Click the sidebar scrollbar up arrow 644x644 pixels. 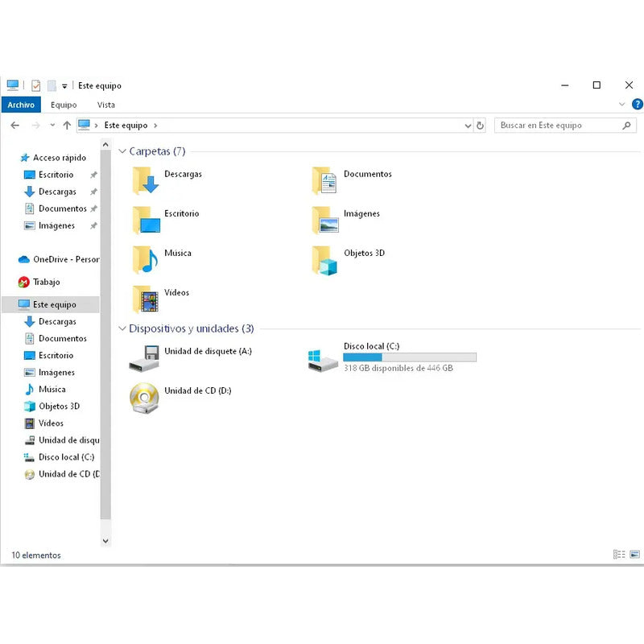105,145
